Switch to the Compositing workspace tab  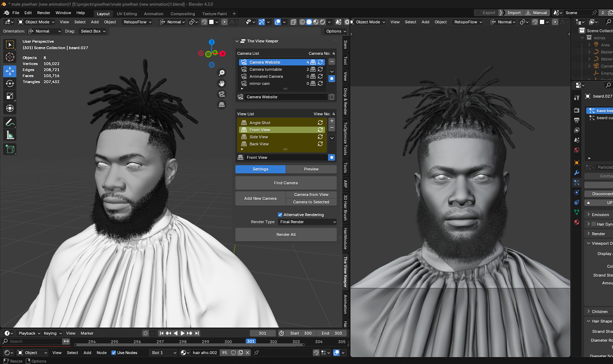point(183,14)
